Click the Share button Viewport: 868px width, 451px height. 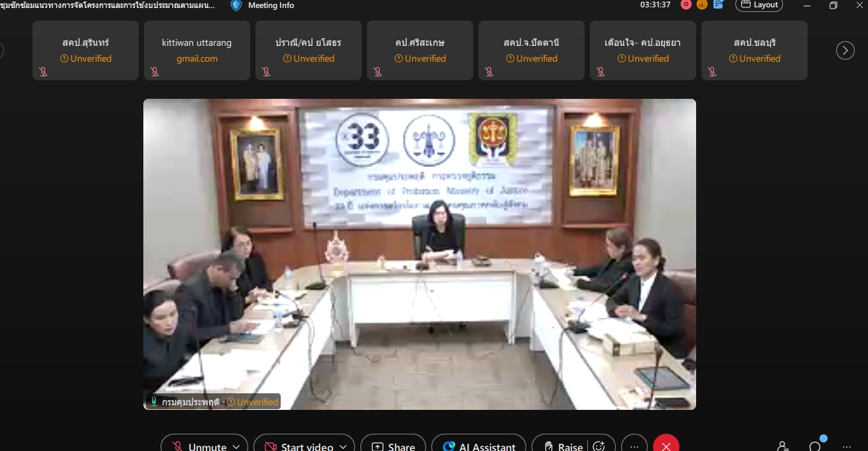pos(393,446)
